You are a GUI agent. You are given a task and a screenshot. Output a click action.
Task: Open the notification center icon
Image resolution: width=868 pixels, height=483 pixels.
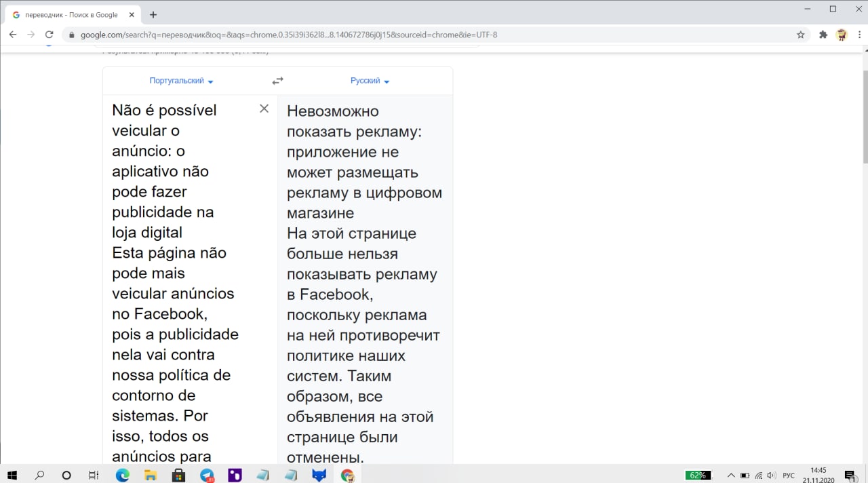click(850, 476)
